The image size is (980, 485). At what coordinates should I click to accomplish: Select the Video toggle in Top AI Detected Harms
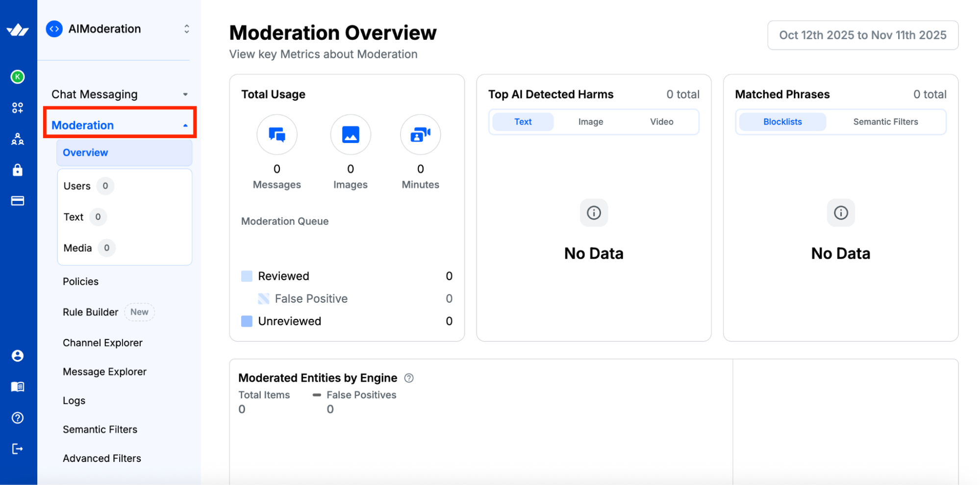(x=661, y=121)
